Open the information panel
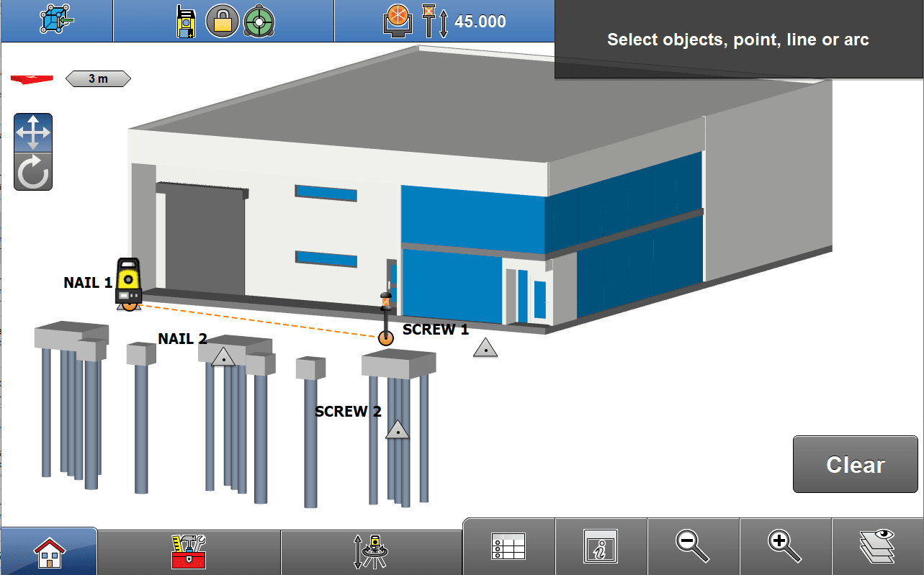This screenshot has height=575, width=924. (600, 547)
